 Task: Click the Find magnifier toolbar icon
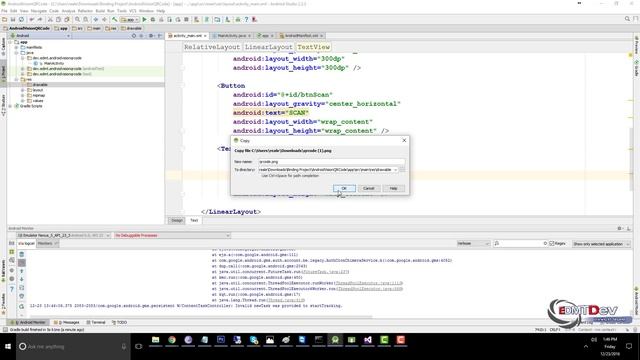77,19
